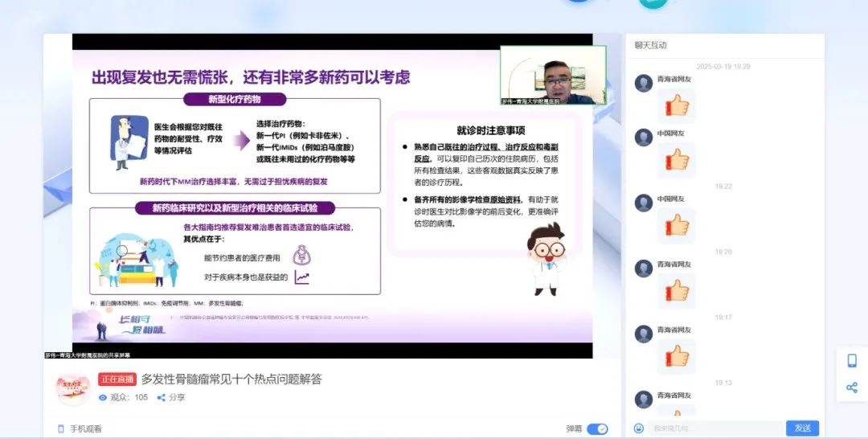Open the emoji picker in chat input
The image size is (868, 439).
(x=639, y=428)
